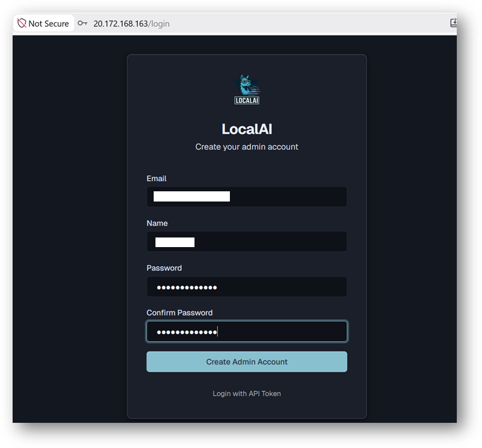Click the Confirm Password label
The width and height of the screenshot is (482, 448).
pyautogui.click(x=179, y=312)
